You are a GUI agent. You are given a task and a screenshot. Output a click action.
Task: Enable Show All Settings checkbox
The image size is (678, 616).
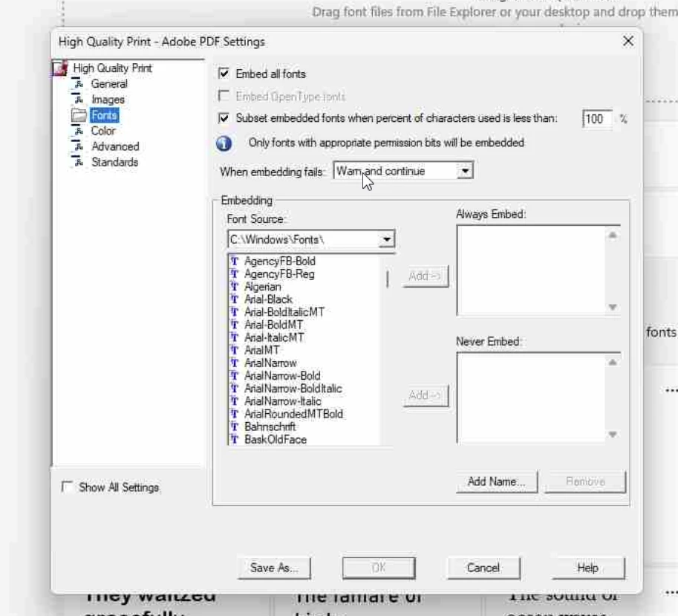point(67,487)
